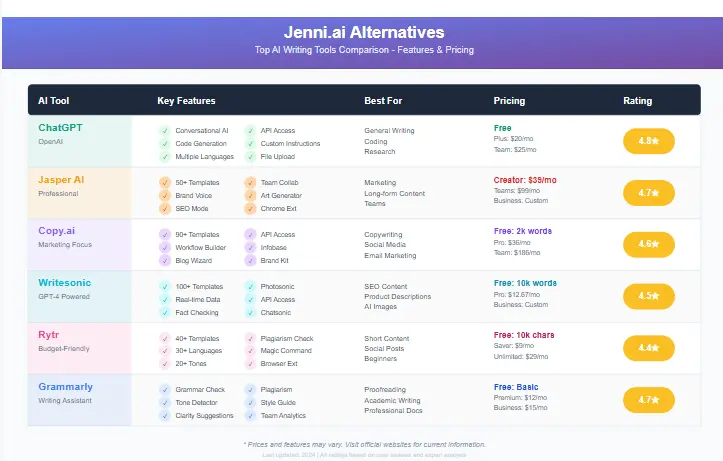Image resolution: width=723 pixels, height=461 pixels.
Task: Click the Rating column header
Action: [638, 100]
